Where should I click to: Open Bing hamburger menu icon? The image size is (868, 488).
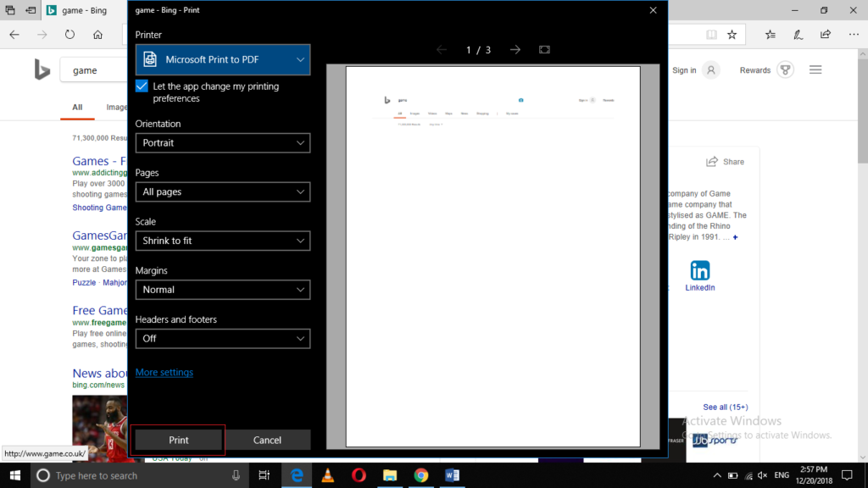pos(815,69)
